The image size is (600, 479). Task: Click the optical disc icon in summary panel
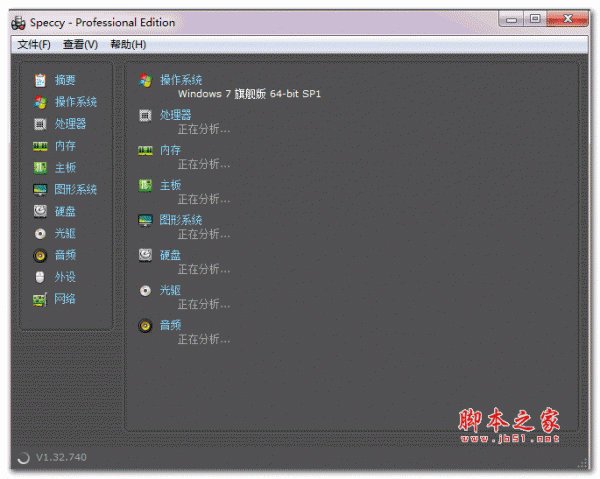145,291
